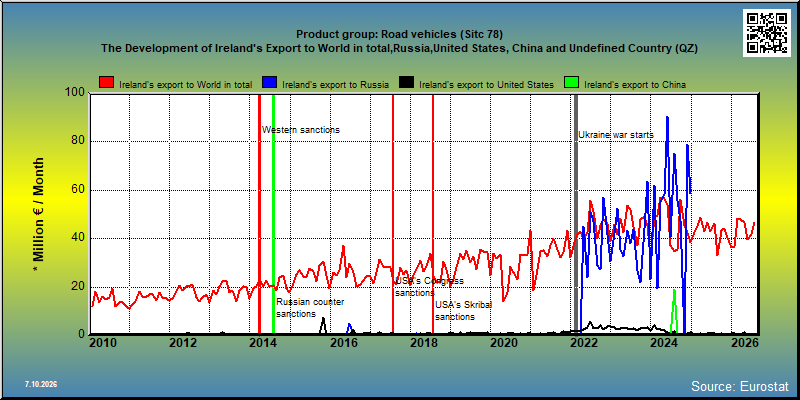This screenshot has height=400, width=800.
Task: Click the "Ukraine war starts" annotation
Action: (x=616, y=135)
